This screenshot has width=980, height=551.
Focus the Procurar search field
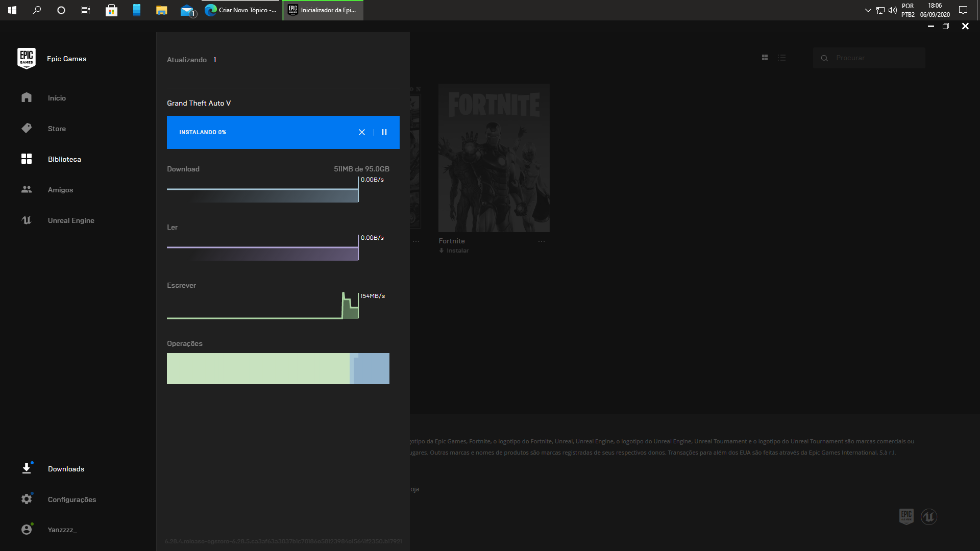click(x=869, y=58)
